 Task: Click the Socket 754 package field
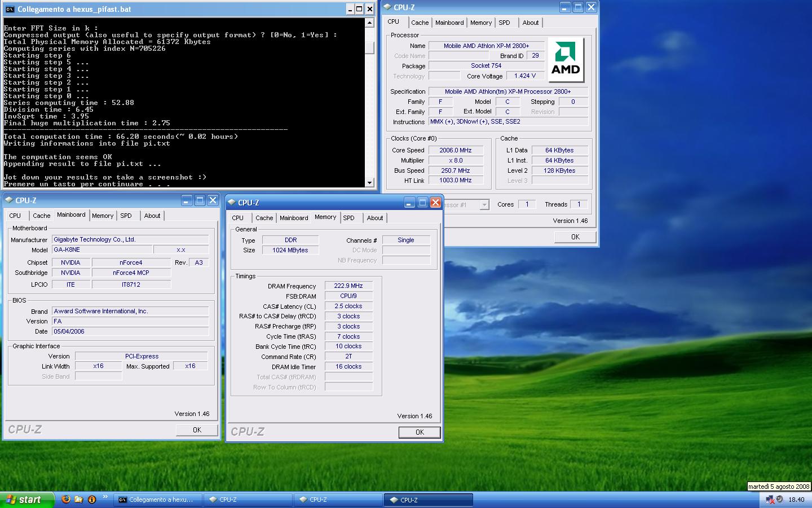tap(486, 65)
